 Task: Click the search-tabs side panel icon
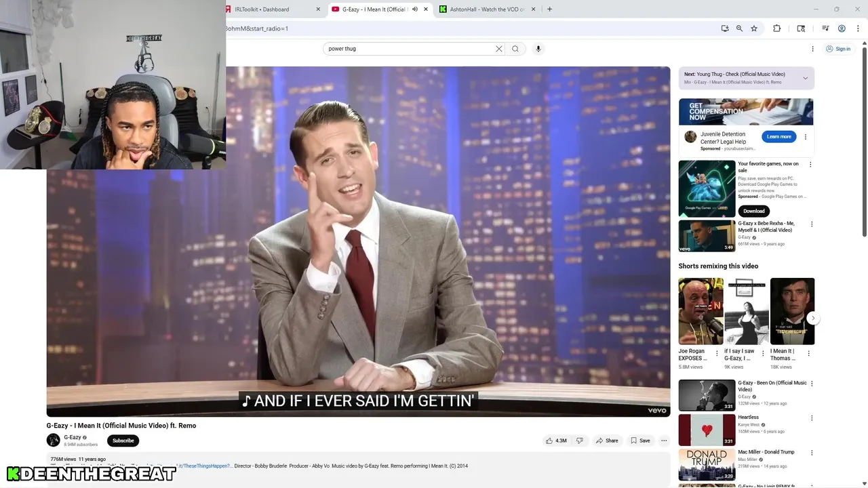tap(801, 28)
